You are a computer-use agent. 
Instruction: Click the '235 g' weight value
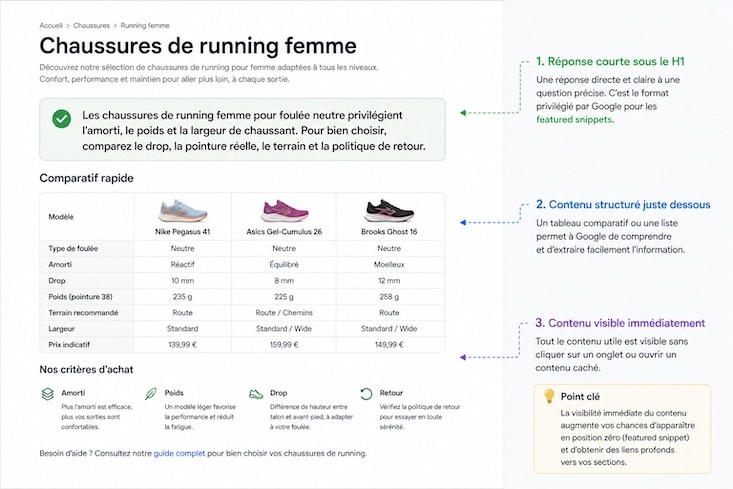click(x=183, y=297)
